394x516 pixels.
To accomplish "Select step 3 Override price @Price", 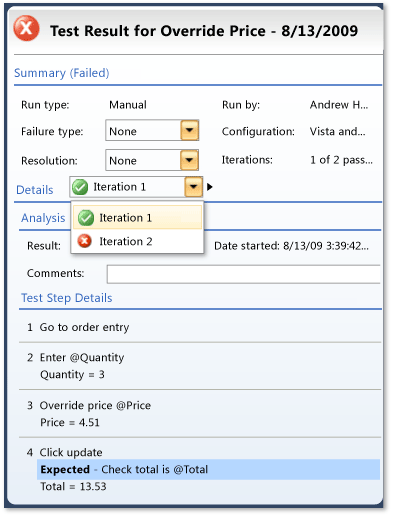I will pos(200,414).
